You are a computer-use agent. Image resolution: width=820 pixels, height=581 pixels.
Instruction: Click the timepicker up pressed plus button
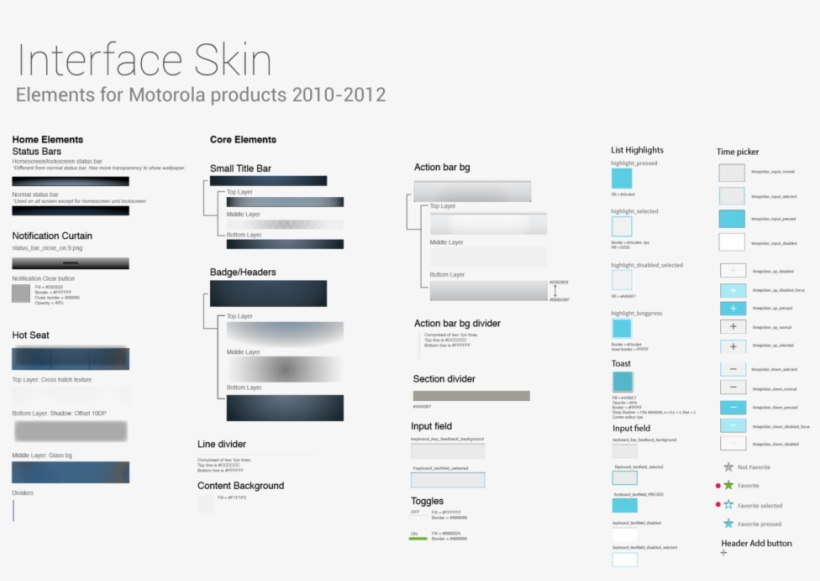[x=733, y=308]
